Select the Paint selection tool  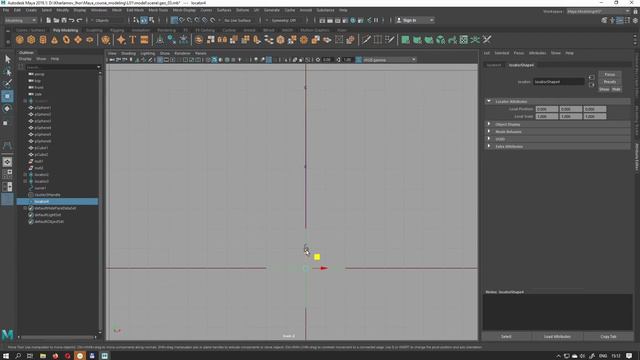click(7, 83)
